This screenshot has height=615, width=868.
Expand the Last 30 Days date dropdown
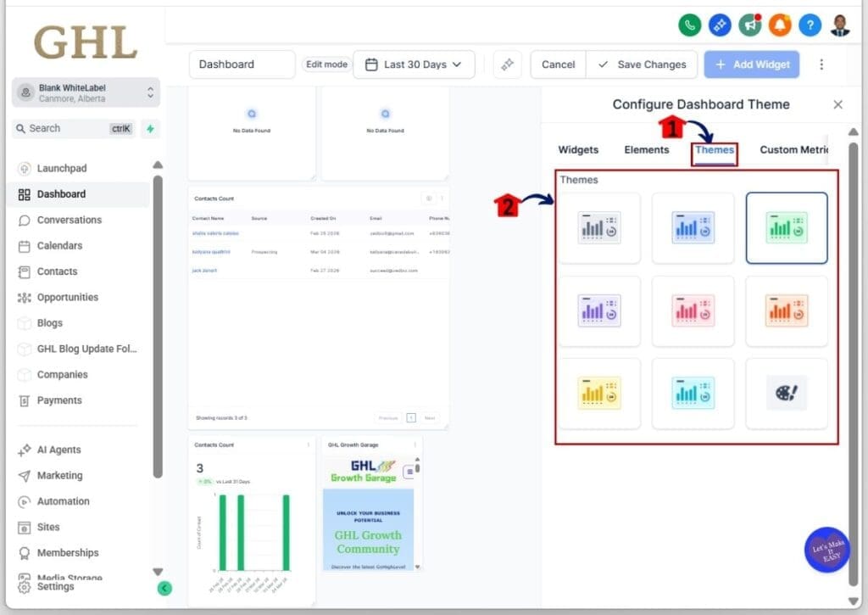pos(414,64)
